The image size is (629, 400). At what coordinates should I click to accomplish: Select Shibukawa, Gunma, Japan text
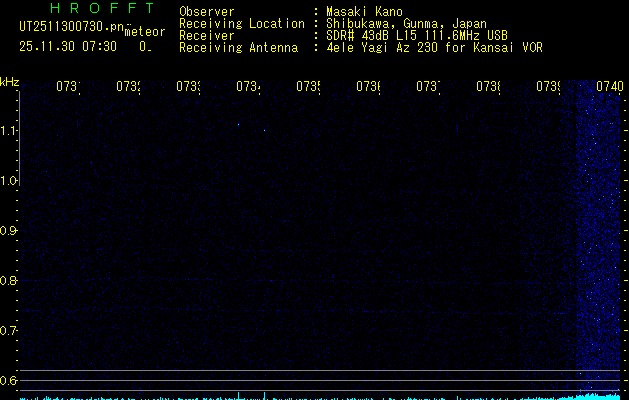tap(406, 24)
